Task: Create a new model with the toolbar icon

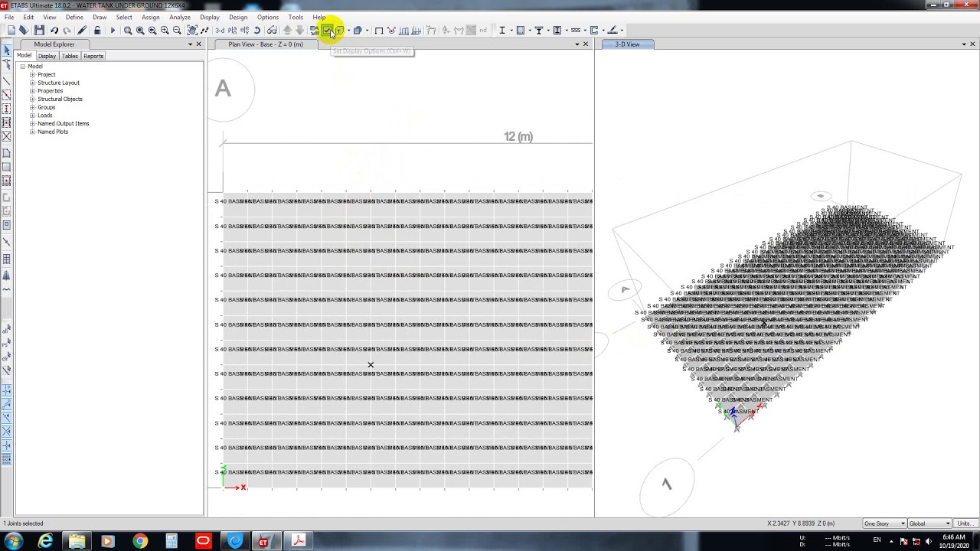Action: [x=11, y=31]
